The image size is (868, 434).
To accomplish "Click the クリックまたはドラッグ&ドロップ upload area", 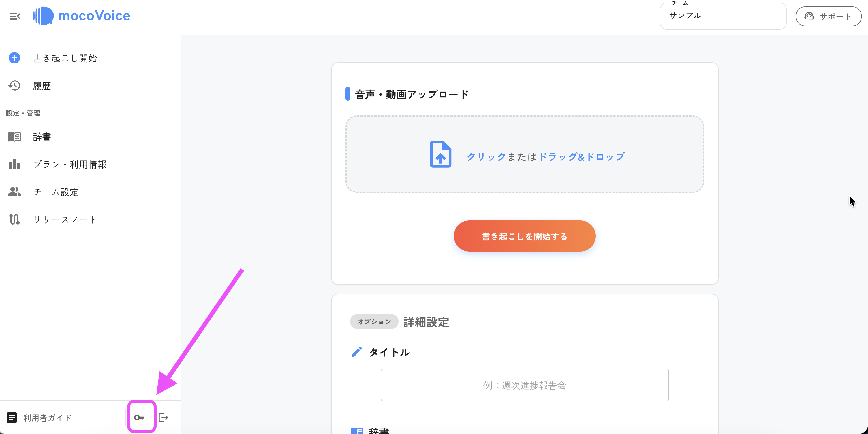I will pos(524,154).
